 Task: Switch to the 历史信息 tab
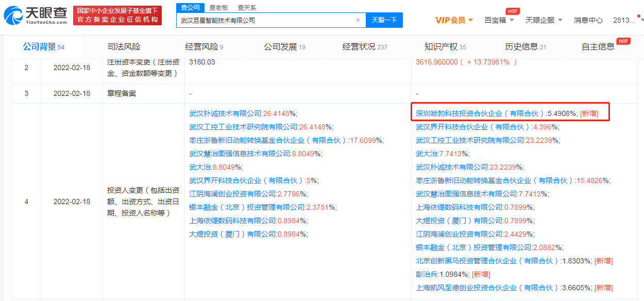[x=526, y=47]
